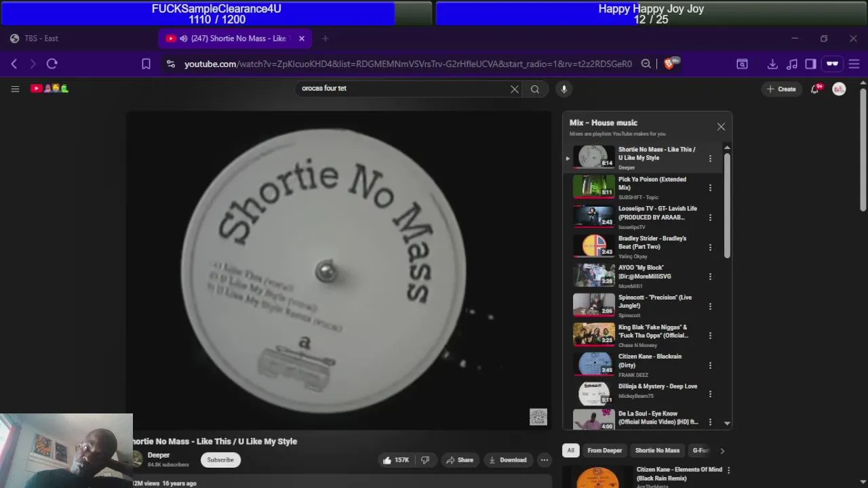This screenshot has height=488, width=868.
Task: Open options menu for Dillinja Deep Love
Action: [710, 394]
